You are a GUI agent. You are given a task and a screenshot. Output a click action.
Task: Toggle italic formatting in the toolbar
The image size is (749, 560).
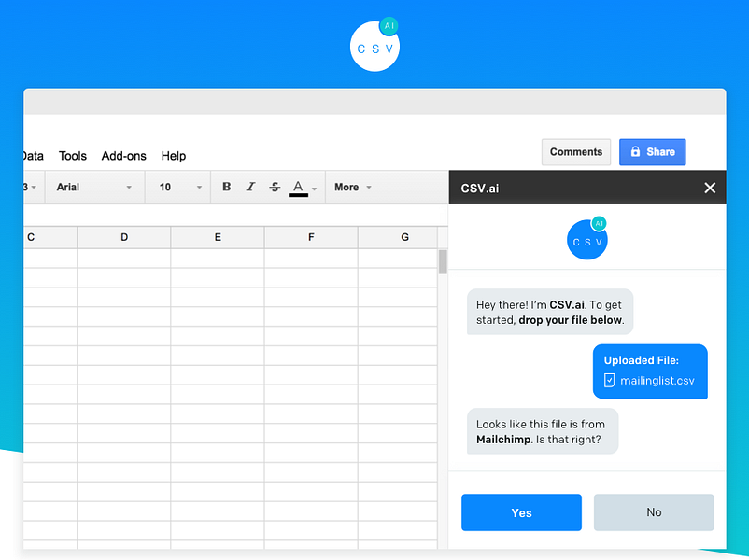click(250, 187)
